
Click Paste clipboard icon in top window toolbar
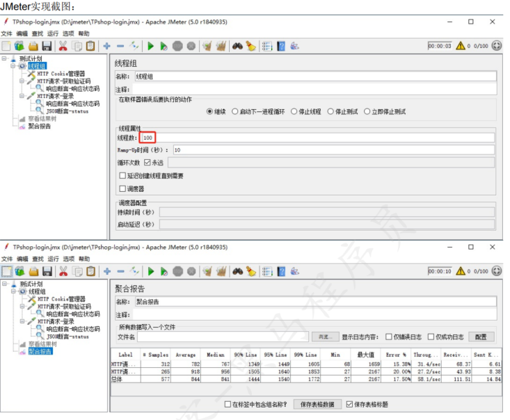tap(90, 46)
